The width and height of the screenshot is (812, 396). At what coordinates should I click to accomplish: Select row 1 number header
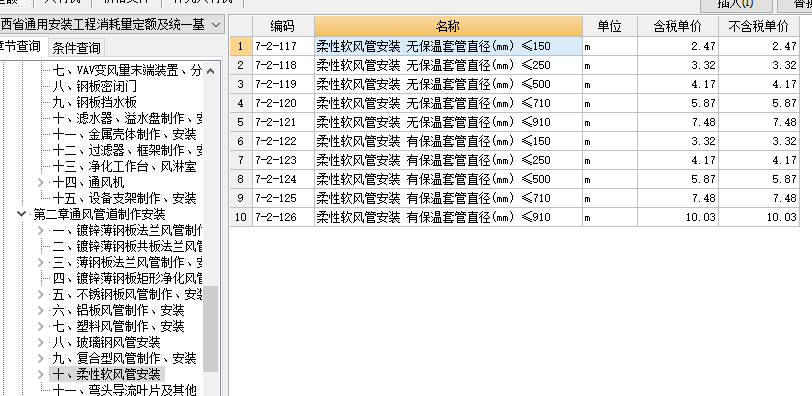point(241,46)
